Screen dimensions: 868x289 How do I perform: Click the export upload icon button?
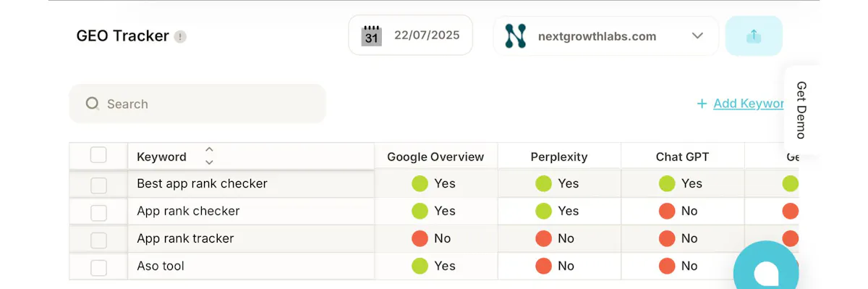pyautogui.click(x=754, y=35)
